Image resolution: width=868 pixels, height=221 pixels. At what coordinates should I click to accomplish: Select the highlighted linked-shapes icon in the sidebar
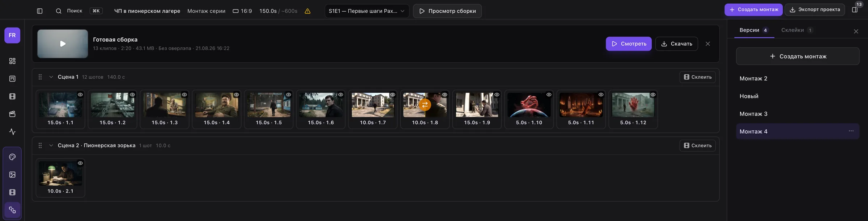click(x=12, y=210)
